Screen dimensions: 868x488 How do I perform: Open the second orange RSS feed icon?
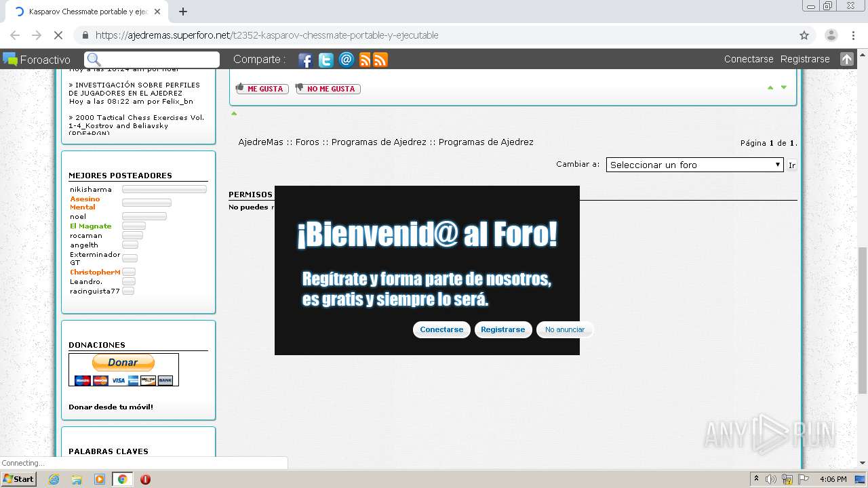click(x=380, y=60)
